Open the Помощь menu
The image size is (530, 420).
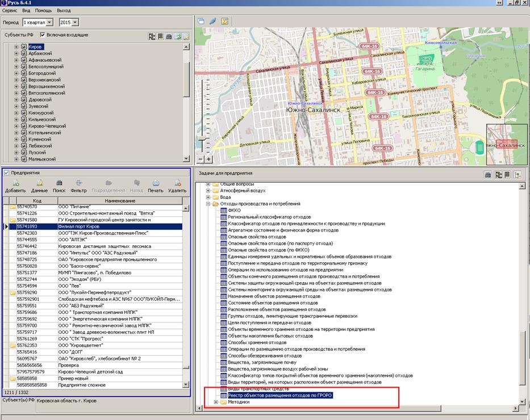pyautogui.click(x=43, y=11)
